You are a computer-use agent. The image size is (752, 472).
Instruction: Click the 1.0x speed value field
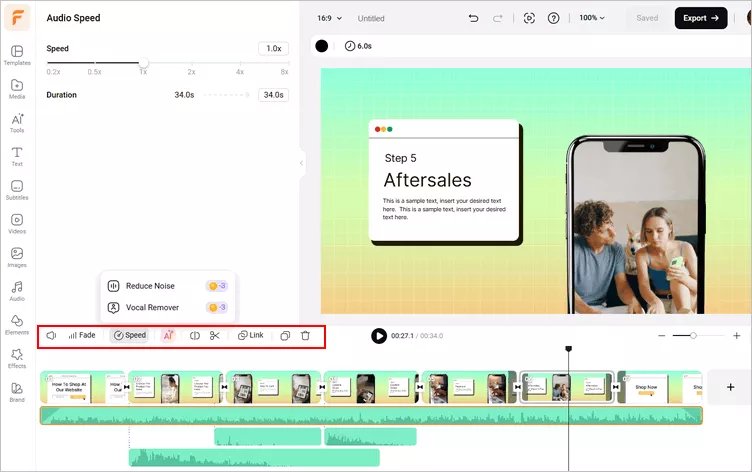(x=273, y=48)
